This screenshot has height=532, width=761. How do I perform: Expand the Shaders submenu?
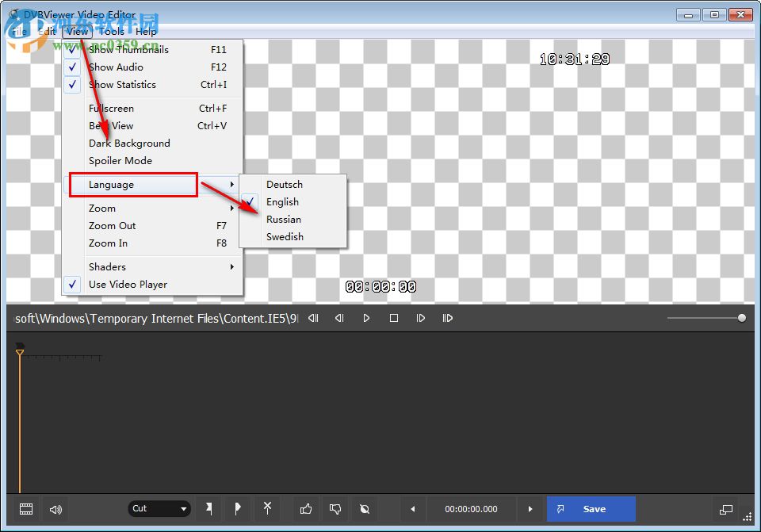(x=107, y=266)
